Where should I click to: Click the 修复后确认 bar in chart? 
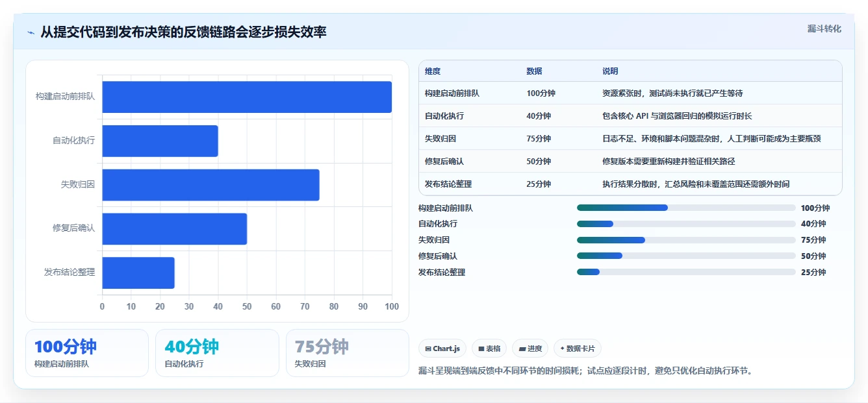click(174, 228)
